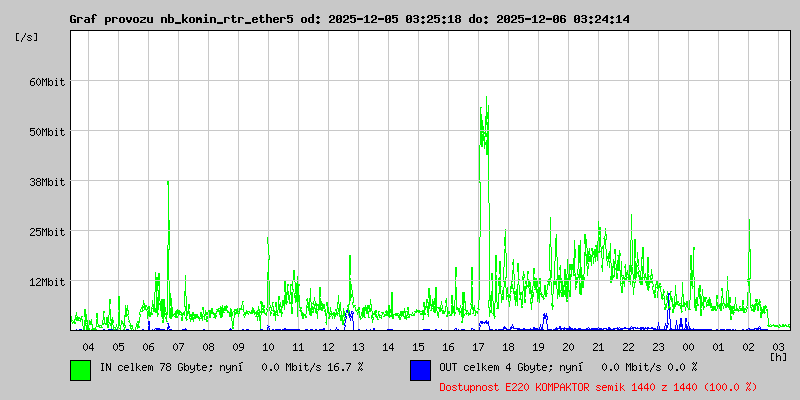Click the [/s] unit label
The image size is (800, 400).
(x=27, y=37)
